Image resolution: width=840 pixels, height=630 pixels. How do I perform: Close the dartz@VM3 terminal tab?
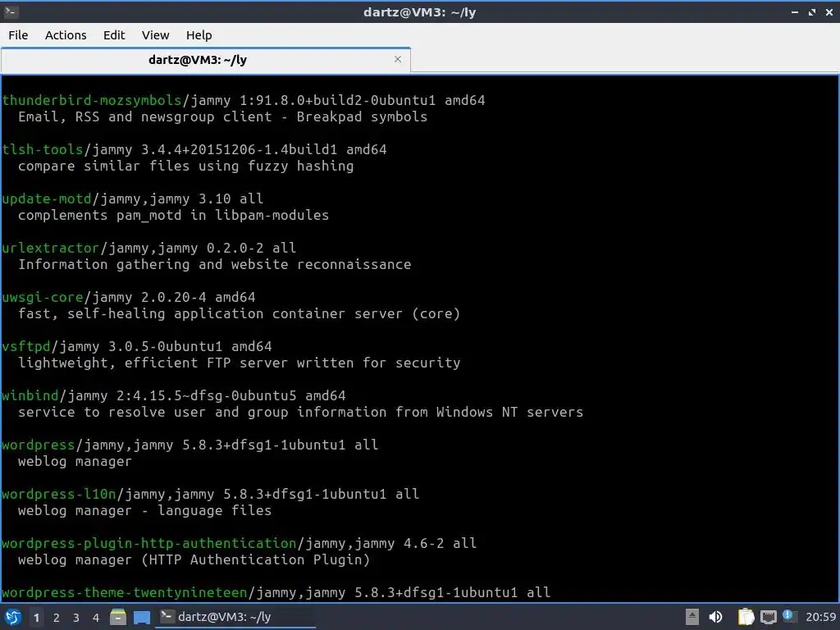(x=398, y=59)
